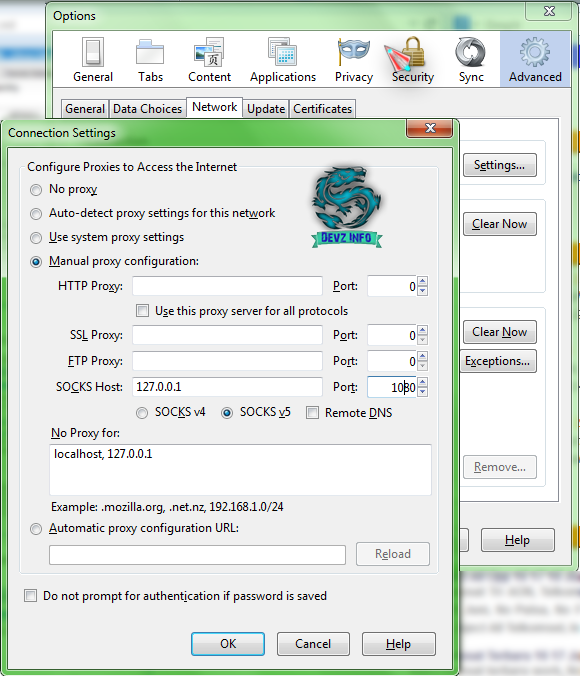Confirm connection settings with OK

[x=228, y=644]
